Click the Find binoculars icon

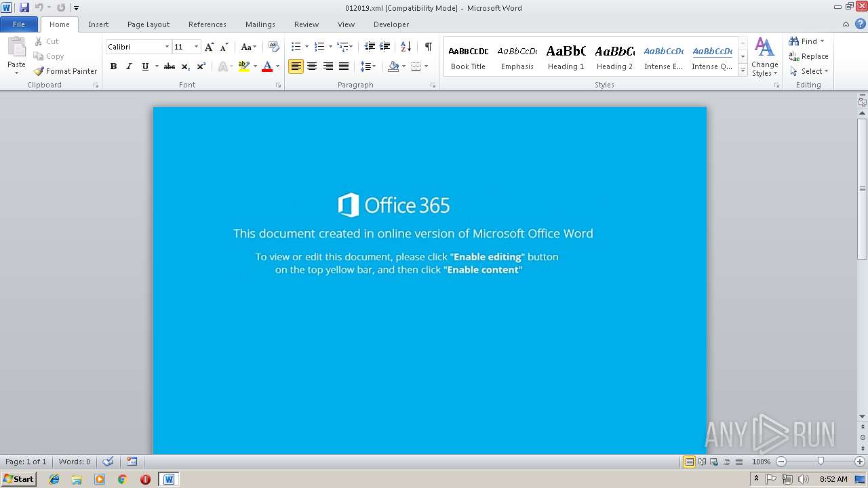tap(794, 41)
